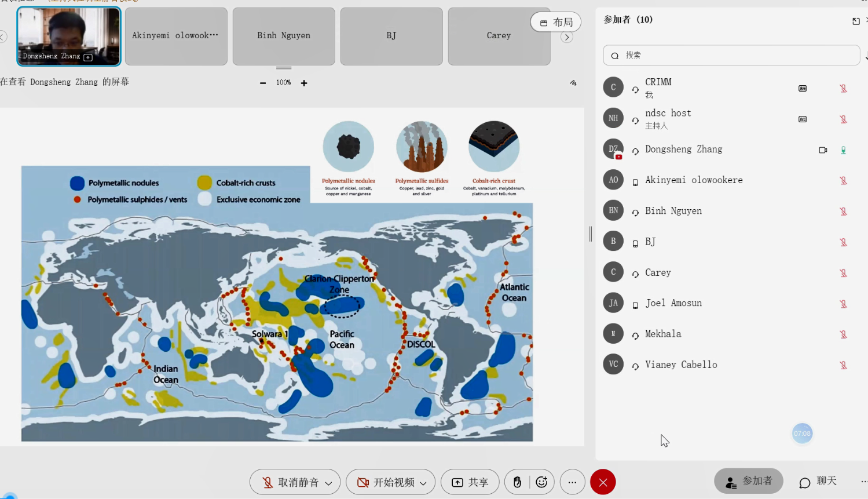Toggle CRIMM muted microphone icon
This screenshot has width=868, height=499.
click(x=844, y=88)
